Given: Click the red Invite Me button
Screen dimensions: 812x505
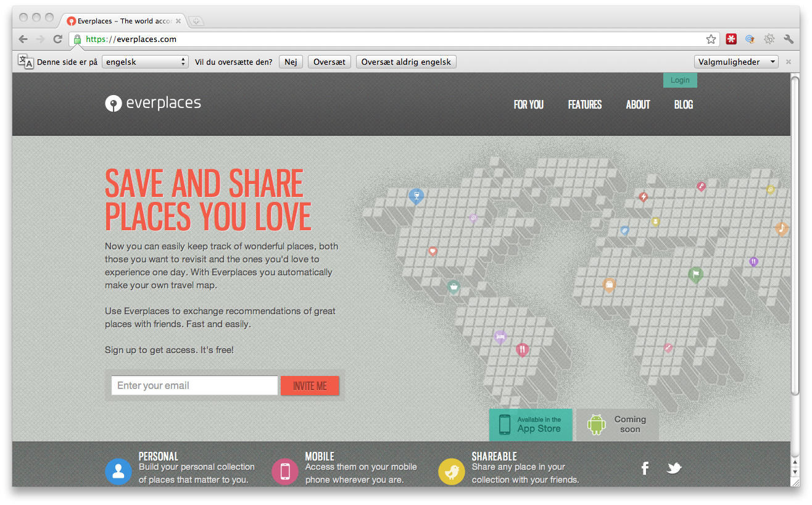Looking at the screenshot, I should (x=310, y=386).
